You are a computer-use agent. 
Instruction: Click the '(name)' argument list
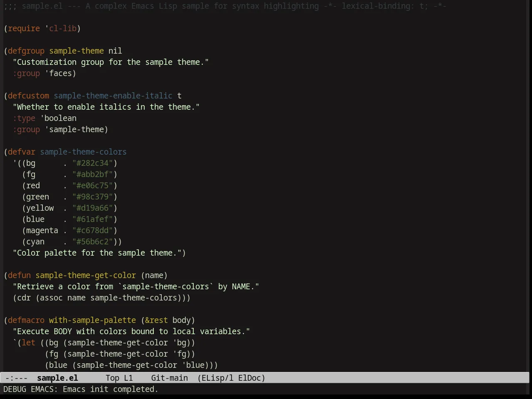tap(154, 275)
